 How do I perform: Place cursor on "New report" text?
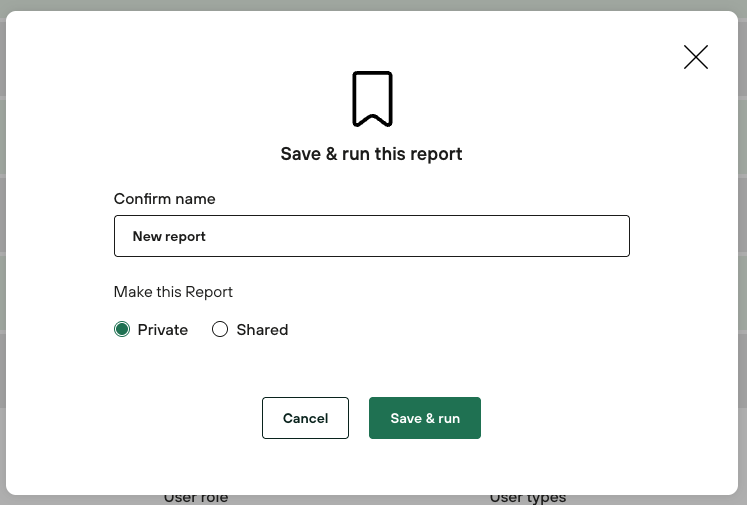169,237
